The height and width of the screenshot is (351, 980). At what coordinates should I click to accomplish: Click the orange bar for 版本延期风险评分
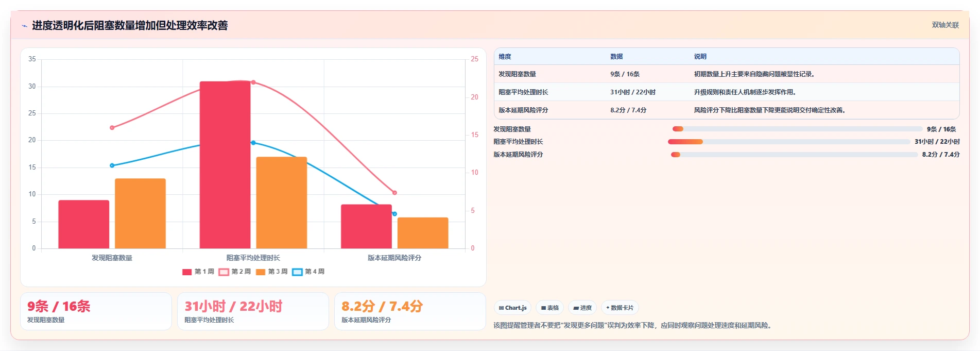423,233
